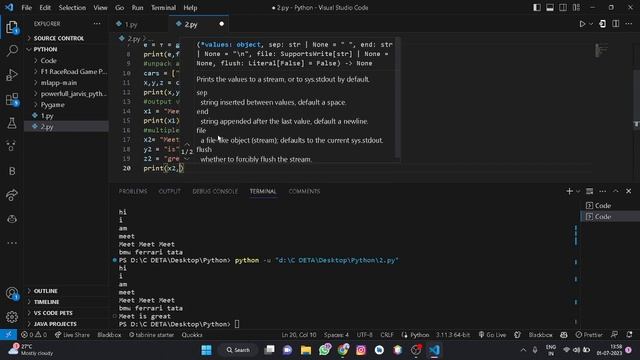
Task: Split the editor right
Action: click(x=616, y=24)
